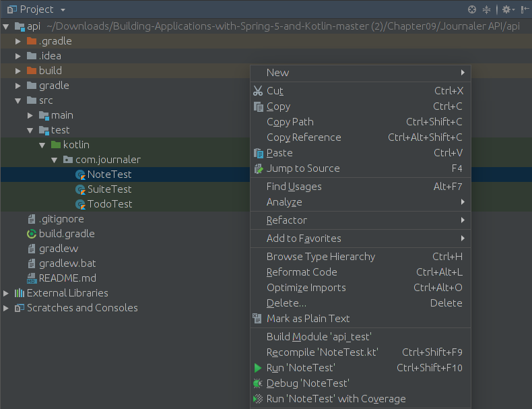
Task: Open the Project view dropdown arrow
Action: point(63,10)
